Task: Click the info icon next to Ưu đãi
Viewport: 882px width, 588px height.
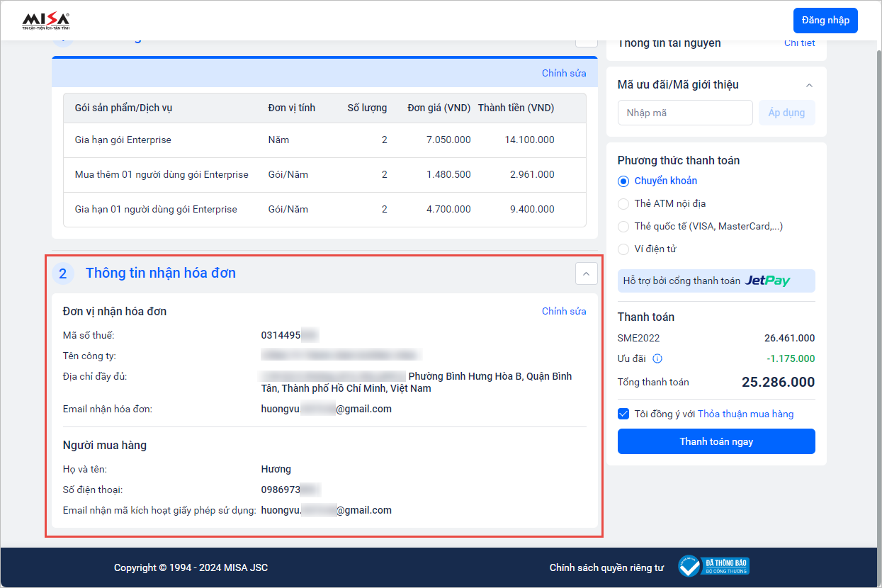Action: 657,358
